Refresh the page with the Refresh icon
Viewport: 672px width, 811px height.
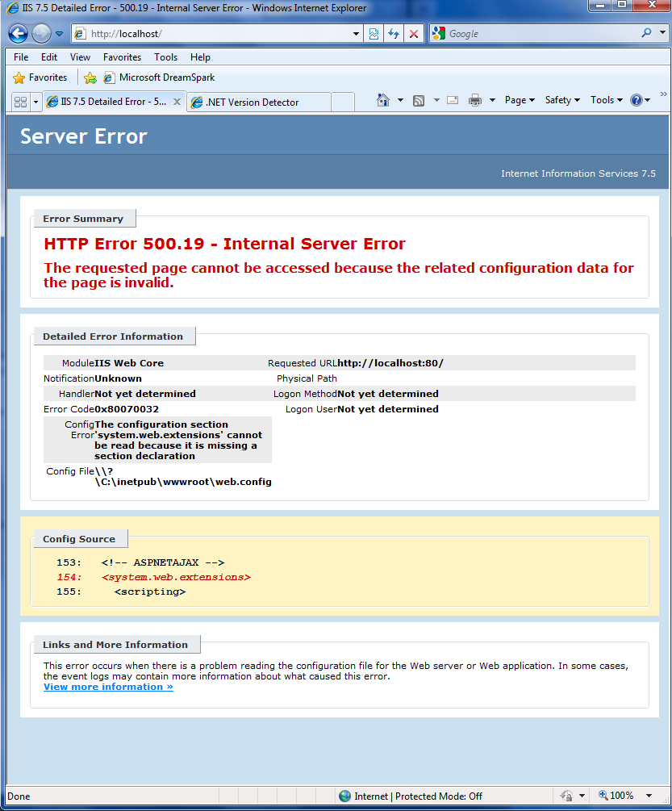click(394, 34)
